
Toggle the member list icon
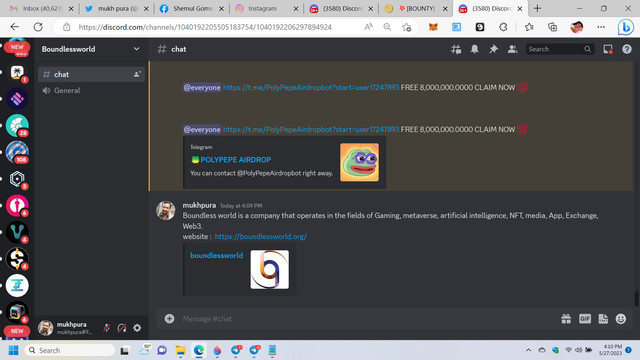[x=512, y=49]
